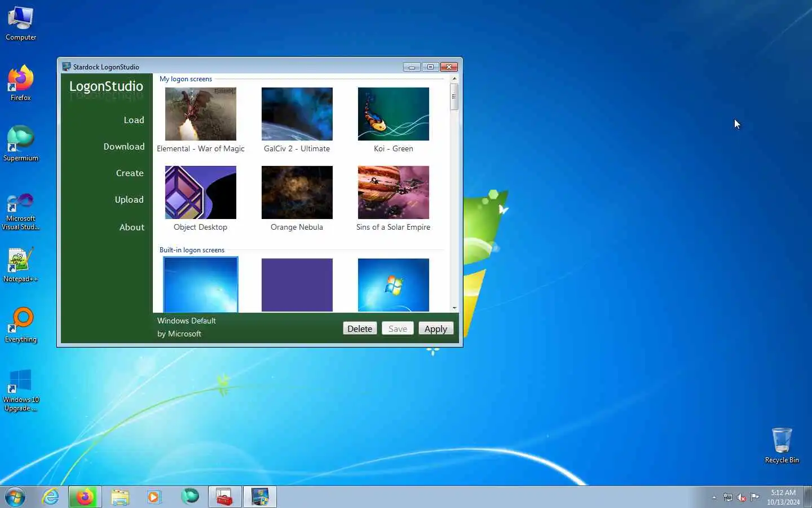
Task: Select the Sins of a Solar Empire thumbnail
Action: 394,192
